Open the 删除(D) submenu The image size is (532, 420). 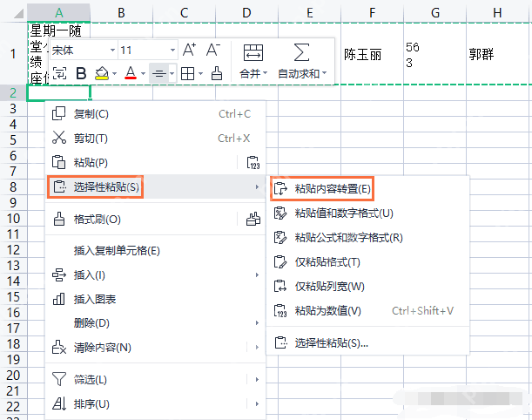click(x=155, y=323)
